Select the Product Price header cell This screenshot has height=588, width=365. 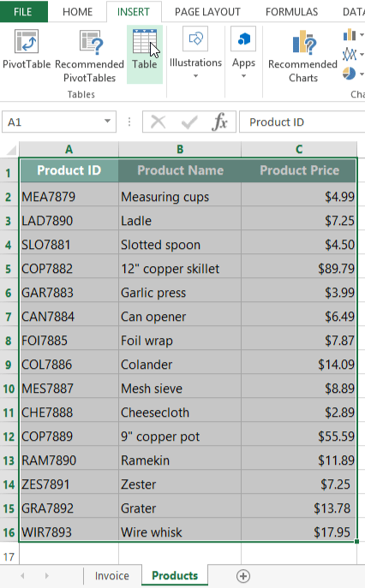click(x=299, y=170)
